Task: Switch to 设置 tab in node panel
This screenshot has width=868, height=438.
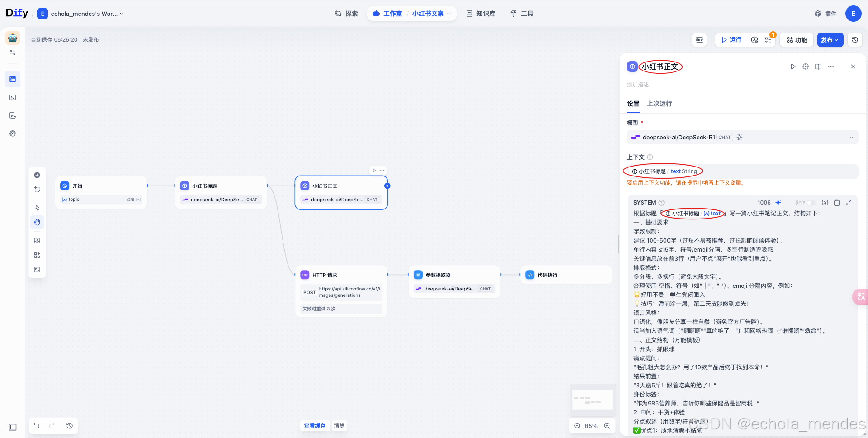Action: coord(633,104)
